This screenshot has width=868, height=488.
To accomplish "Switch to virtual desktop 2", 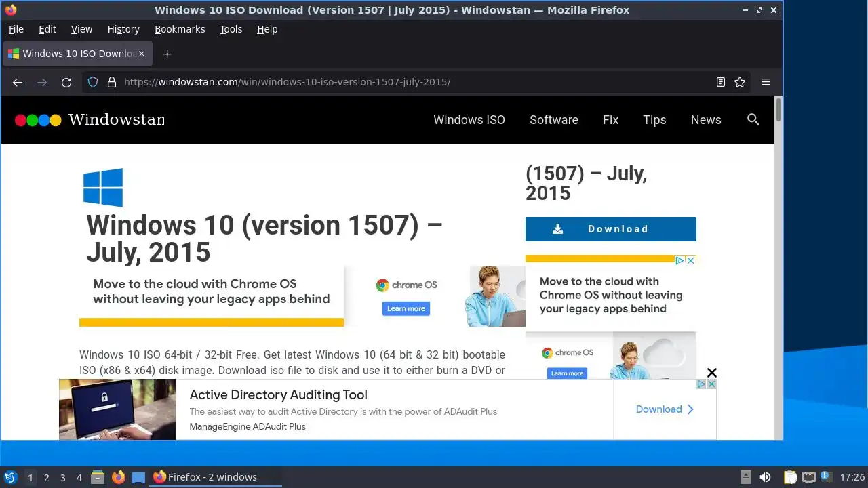I will coord(47,478).
